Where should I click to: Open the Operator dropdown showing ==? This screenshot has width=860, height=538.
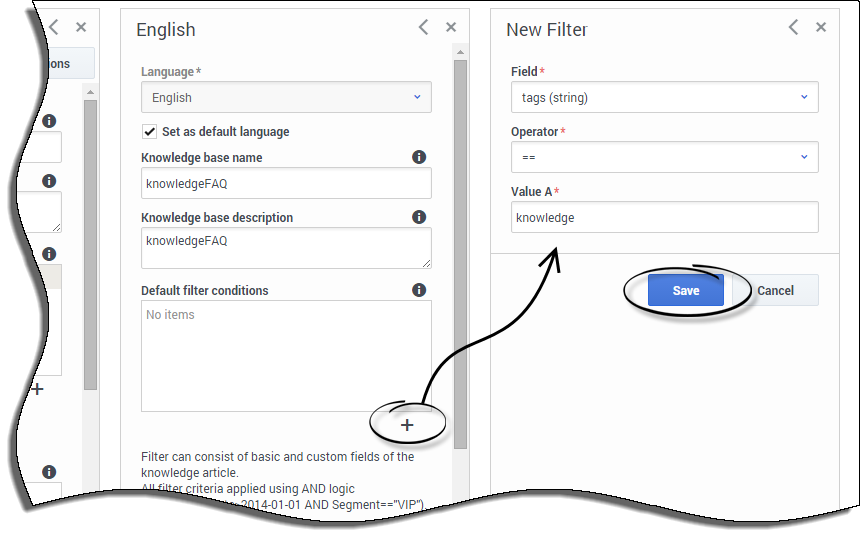click(x=664, y=157)
